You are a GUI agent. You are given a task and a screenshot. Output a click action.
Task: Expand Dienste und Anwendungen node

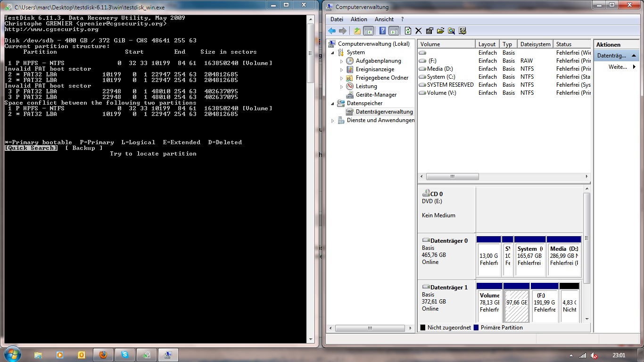click(x=332, y=120)
